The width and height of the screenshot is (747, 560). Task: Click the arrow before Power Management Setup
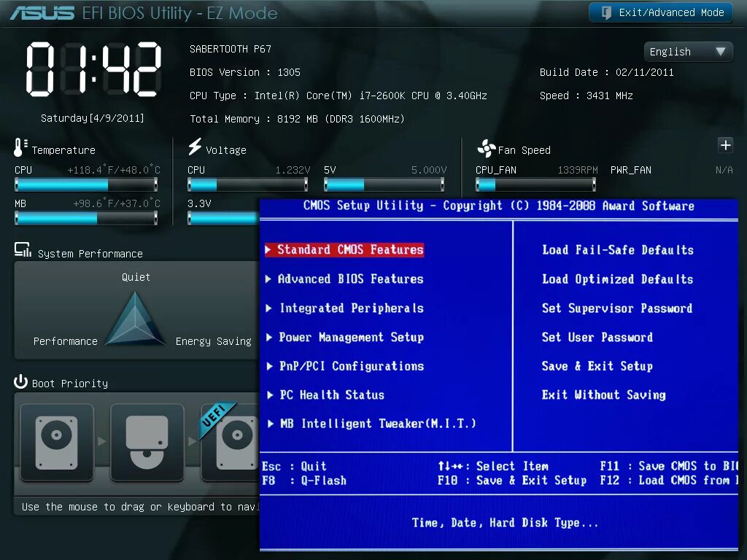pyautogui.click(x=269, y=337)
